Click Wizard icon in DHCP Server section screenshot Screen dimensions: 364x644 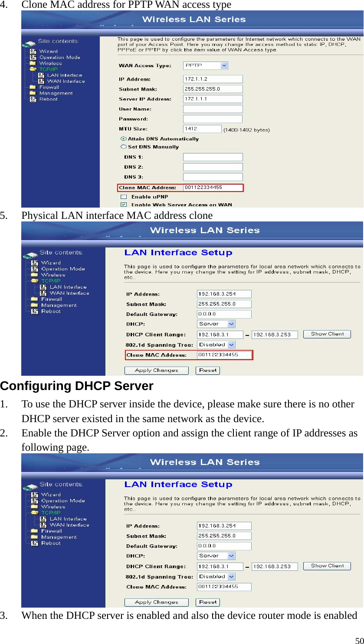point(35,494)
